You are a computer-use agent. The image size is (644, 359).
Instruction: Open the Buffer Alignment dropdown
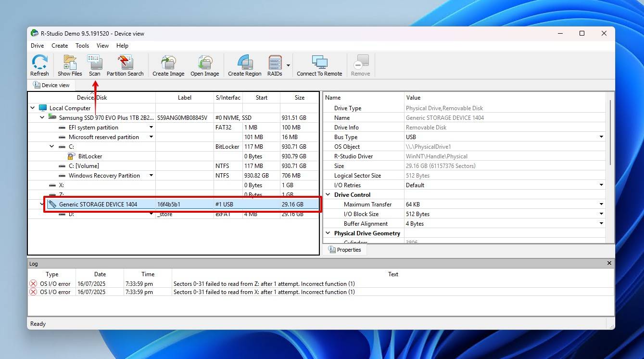coord(601,223)
